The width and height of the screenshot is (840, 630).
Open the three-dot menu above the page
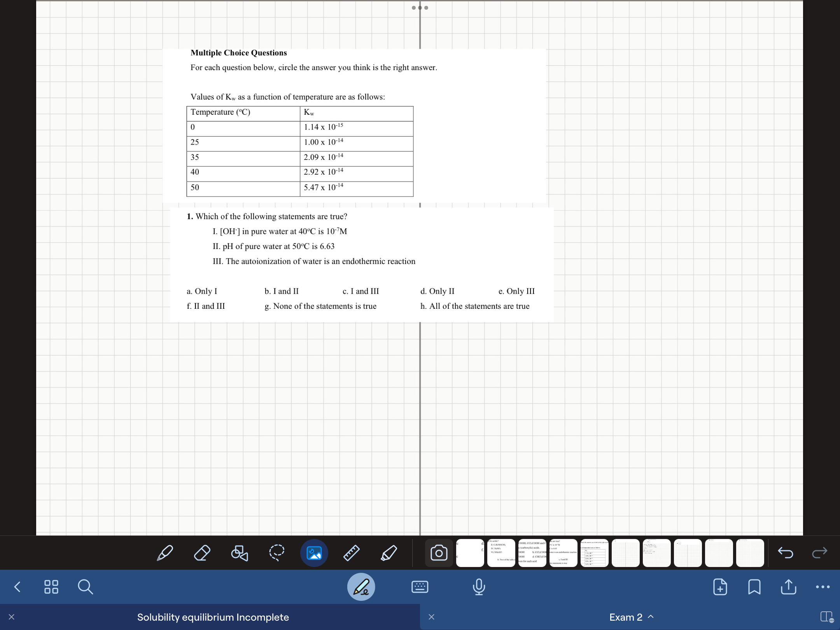[x=420, y=7]
